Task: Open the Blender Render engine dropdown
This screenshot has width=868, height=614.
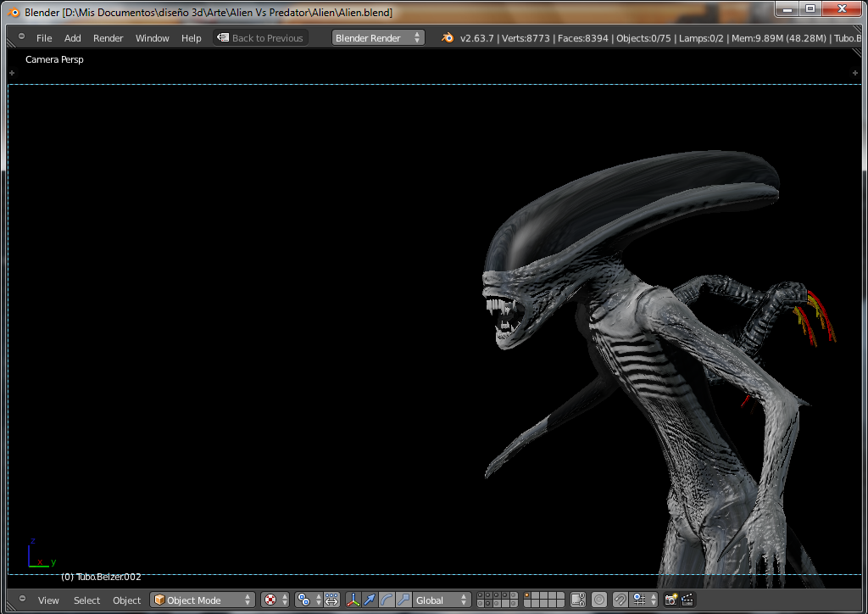Action: click(x=378, y=38)
